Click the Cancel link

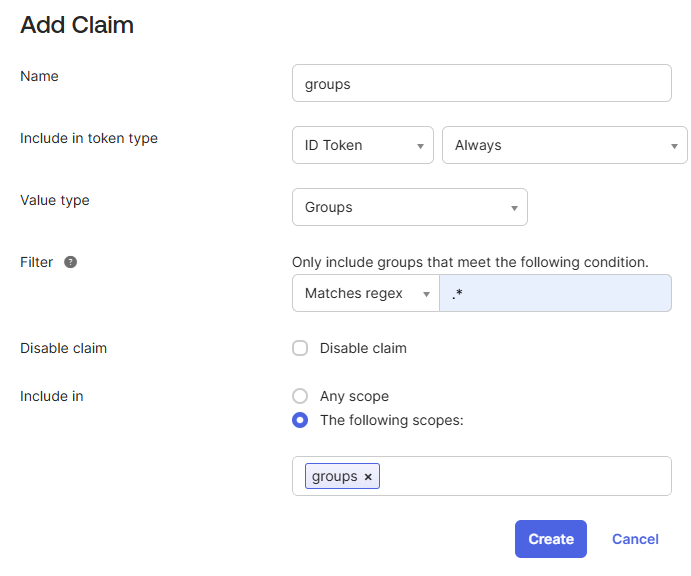point(635,539)
